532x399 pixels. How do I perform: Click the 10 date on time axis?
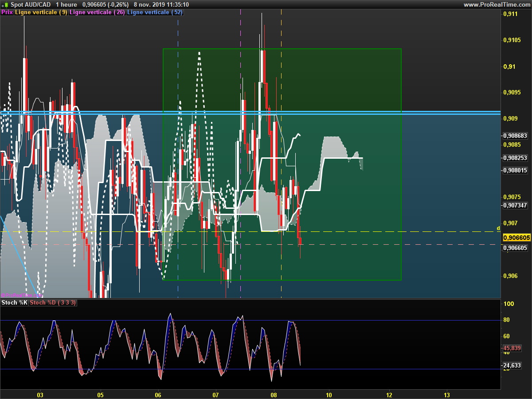click(x=329, y=395)
